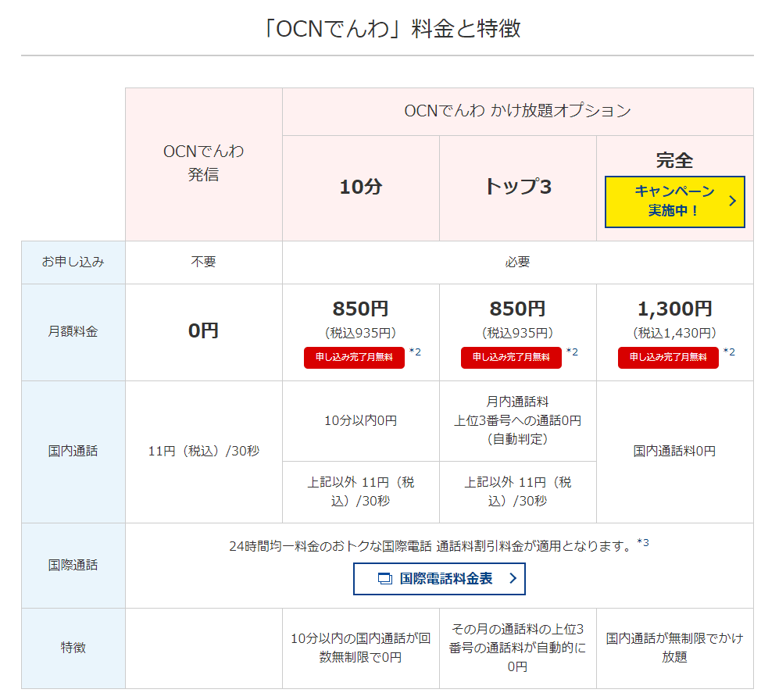Click the *2 footnote in 10分 column
This screenshot has width=761, height=700.
(415, 352)
